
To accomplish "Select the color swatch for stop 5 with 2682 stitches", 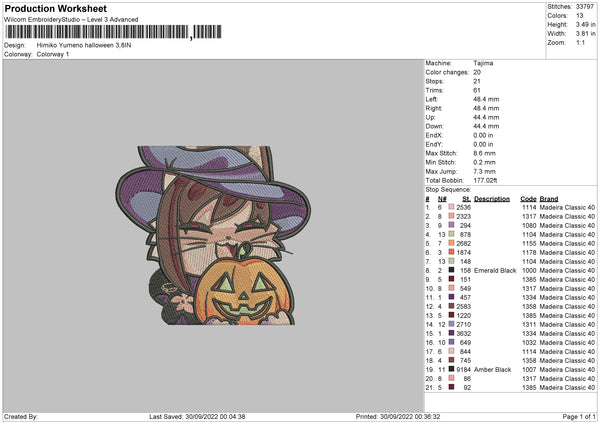I will coord(452,243).
